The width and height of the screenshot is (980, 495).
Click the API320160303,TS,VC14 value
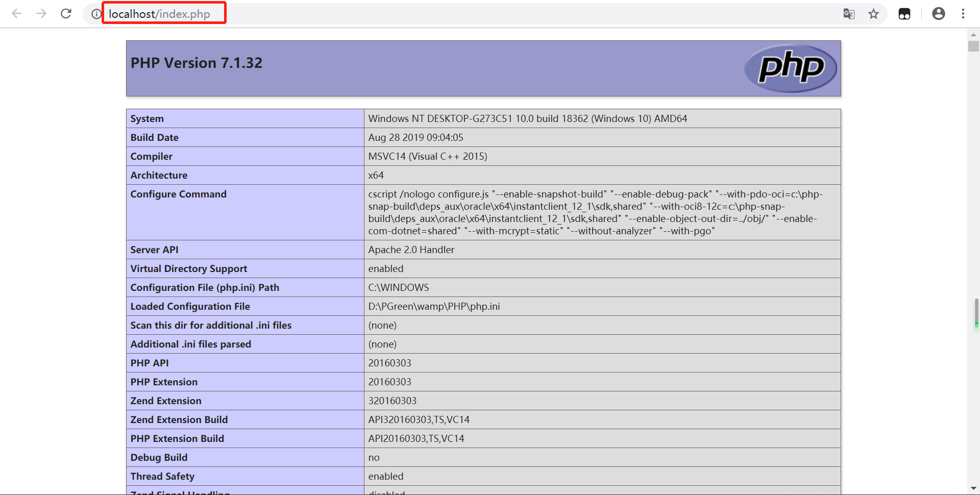[x=419, y=419]
